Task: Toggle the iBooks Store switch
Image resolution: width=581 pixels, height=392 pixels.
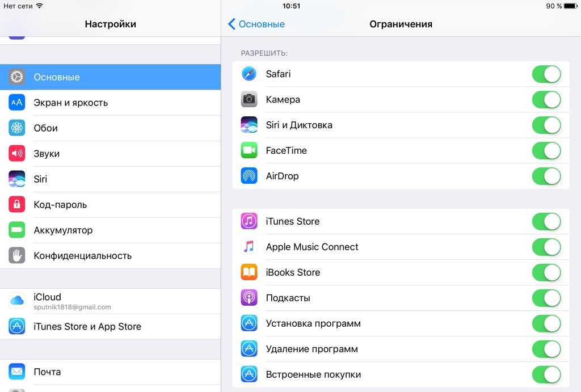Action: [546, 273]
